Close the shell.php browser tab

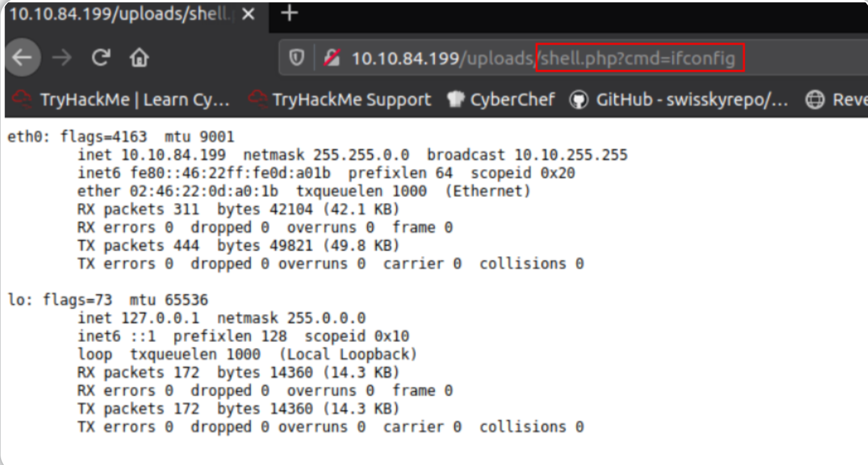248,14
